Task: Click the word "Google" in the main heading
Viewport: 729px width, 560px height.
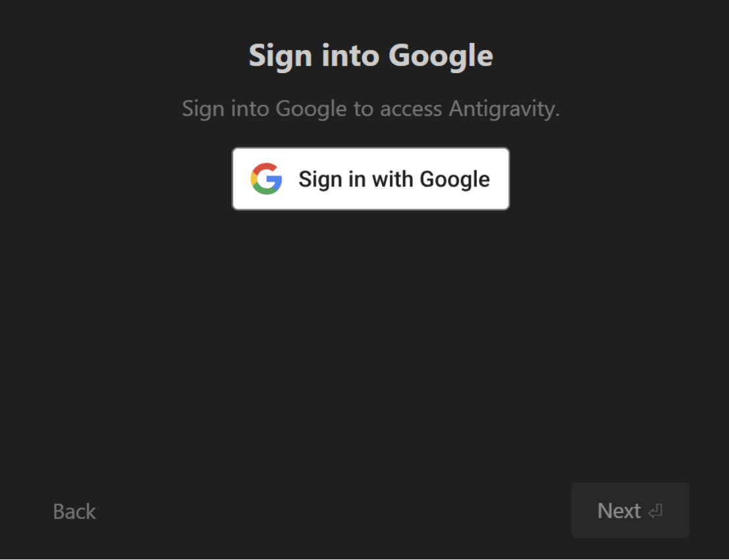Action: (x=441, y=57)
